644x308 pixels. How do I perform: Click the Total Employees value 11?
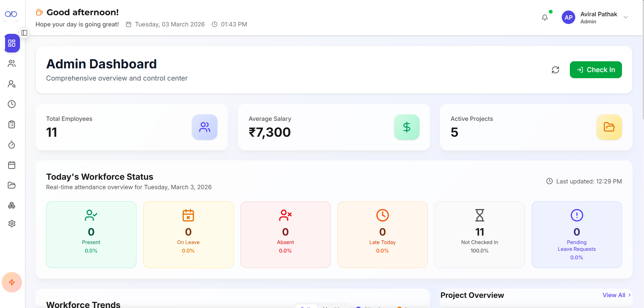coord(52,132)
